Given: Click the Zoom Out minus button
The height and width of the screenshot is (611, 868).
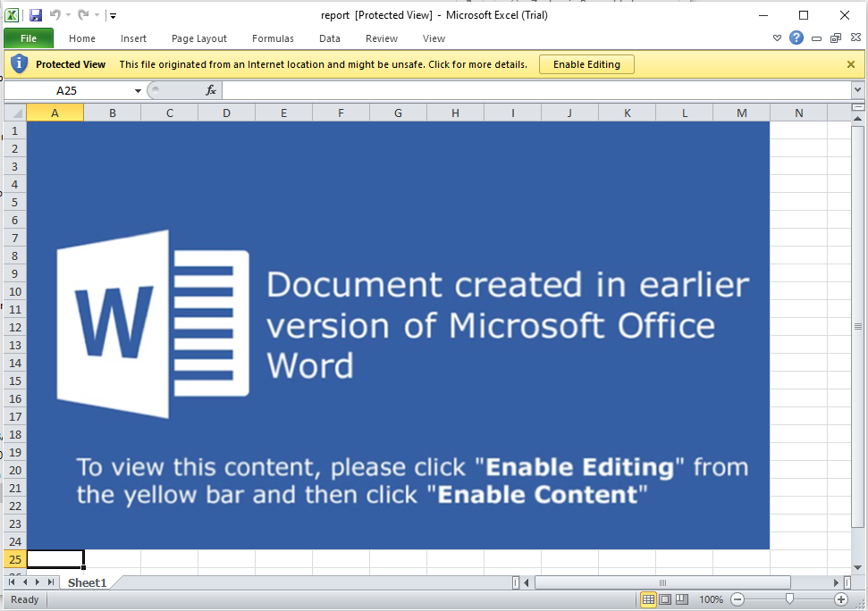Looking at the screenshot, I should click(x=737, y=599).
